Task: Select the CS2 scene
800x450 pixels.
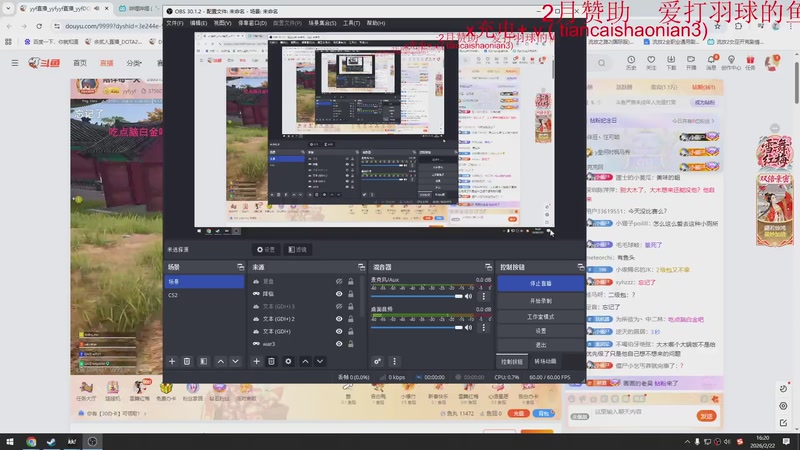Action: (205, 295)
